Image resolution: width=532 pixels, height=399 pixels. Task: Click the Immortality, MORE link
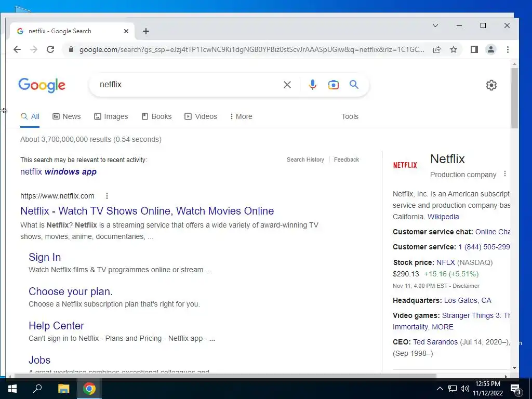tap(423, 327)
